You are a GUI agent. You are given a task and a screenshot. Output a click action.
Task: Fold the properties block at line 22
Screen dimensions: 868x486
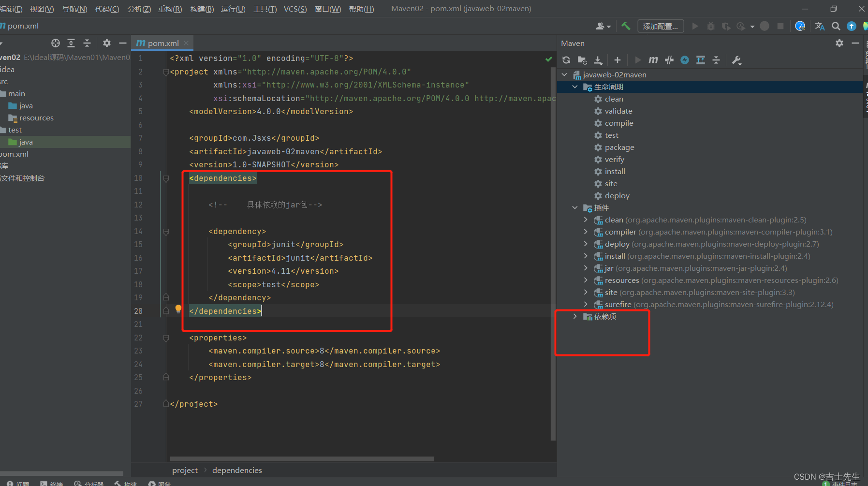(166, 338)
